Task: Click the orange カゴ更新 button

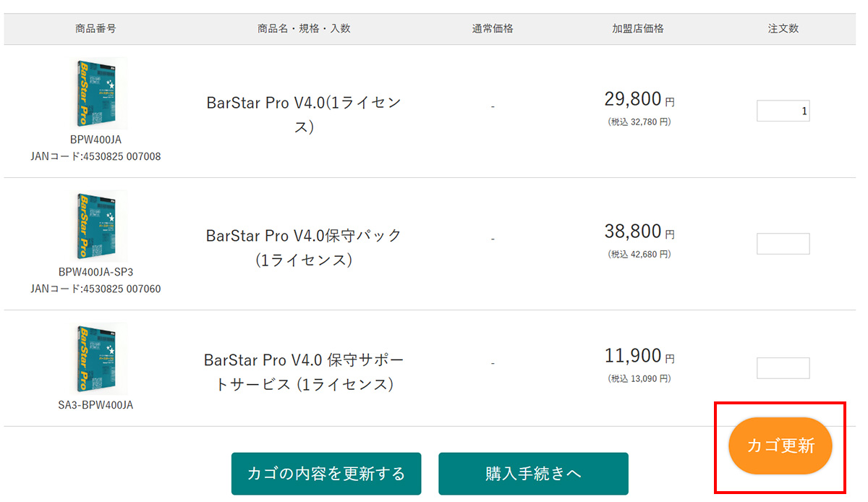Action: [x=780, y=446]
